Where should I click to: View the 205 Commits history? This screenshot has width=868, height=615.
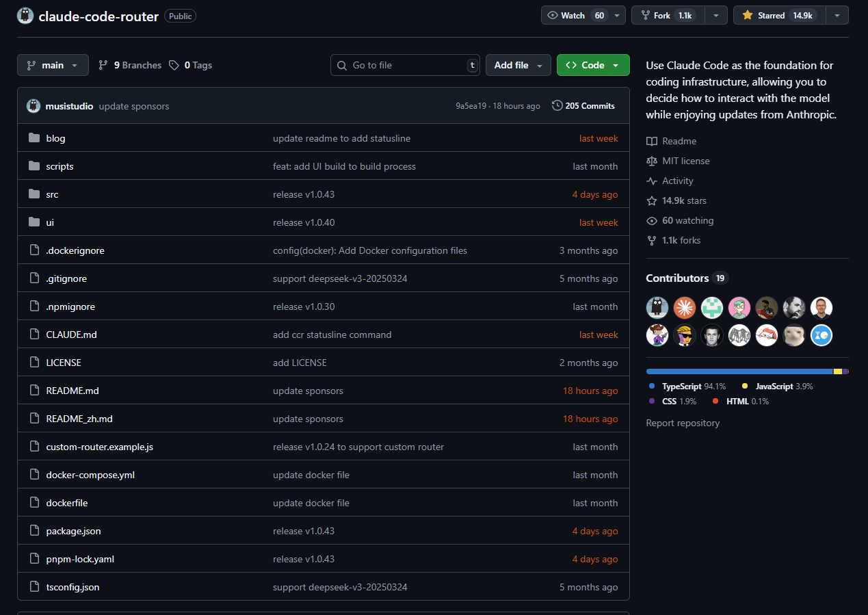click(x=583, y=106)
